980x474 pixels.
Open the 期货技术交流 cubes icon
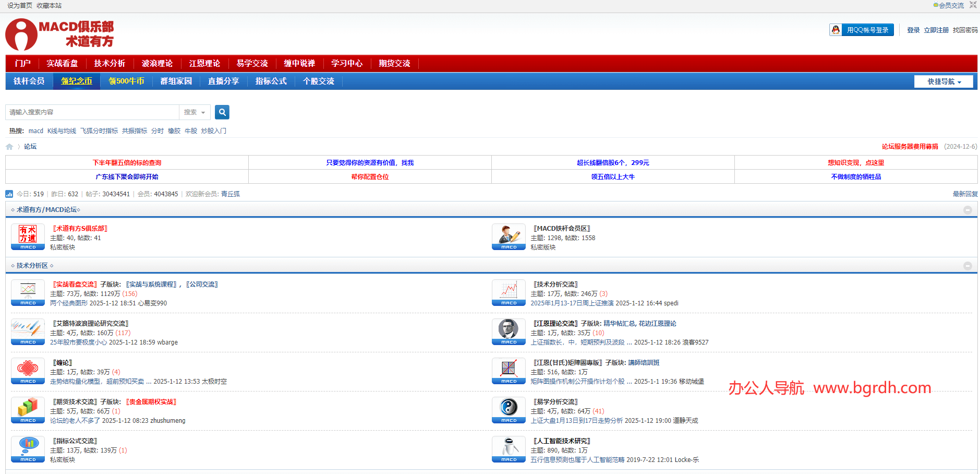(28, 410)
